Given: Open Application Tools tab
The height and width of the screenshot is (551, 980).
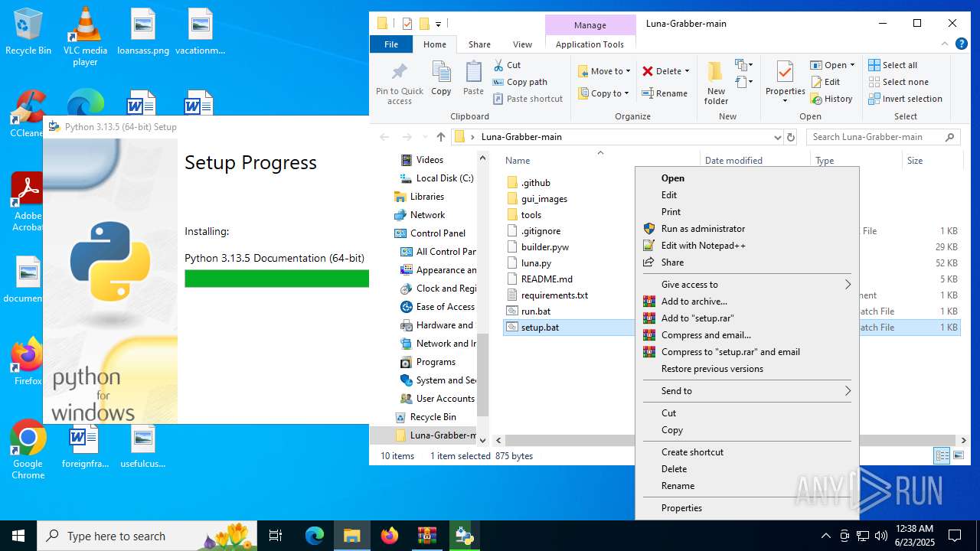Looking at the screenshot, I should click(x=590, y=44).
